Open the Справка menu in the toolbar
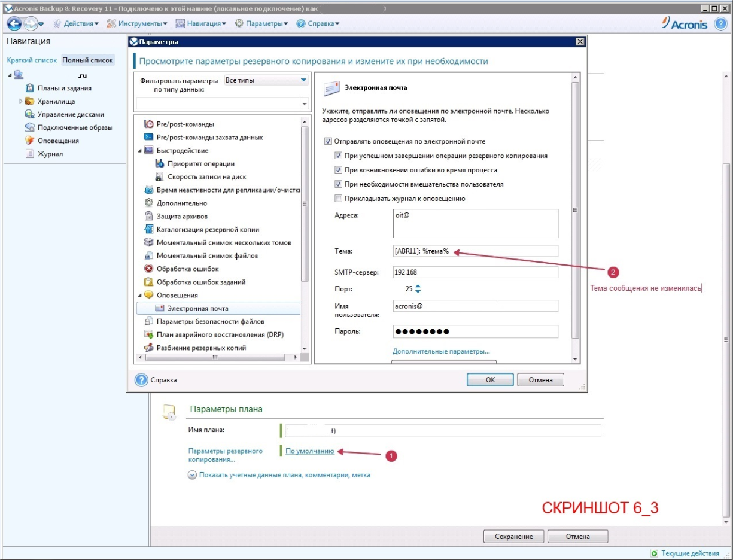 point(318,23)
